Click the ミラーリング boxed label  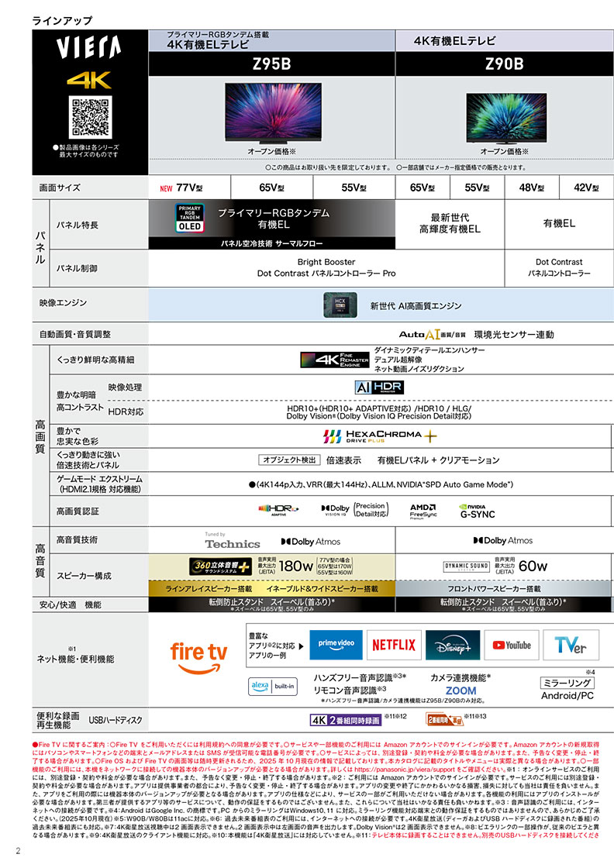[566, 683]
